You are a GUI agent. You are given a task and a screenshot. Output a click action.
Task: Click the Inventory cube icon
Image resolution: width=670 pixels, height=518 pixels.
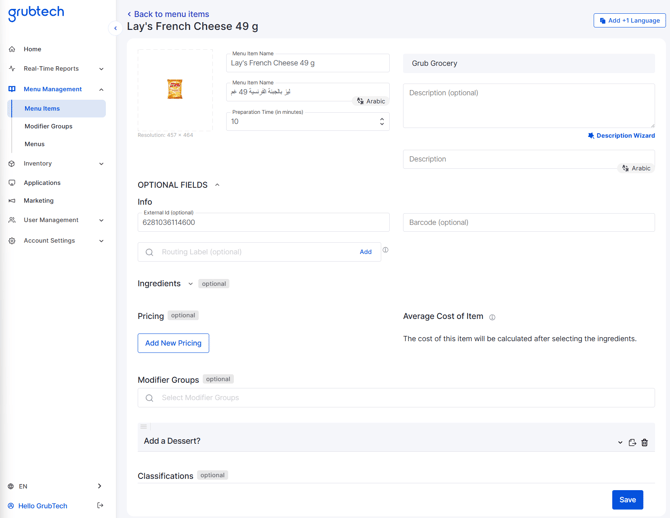pos(12,164)
